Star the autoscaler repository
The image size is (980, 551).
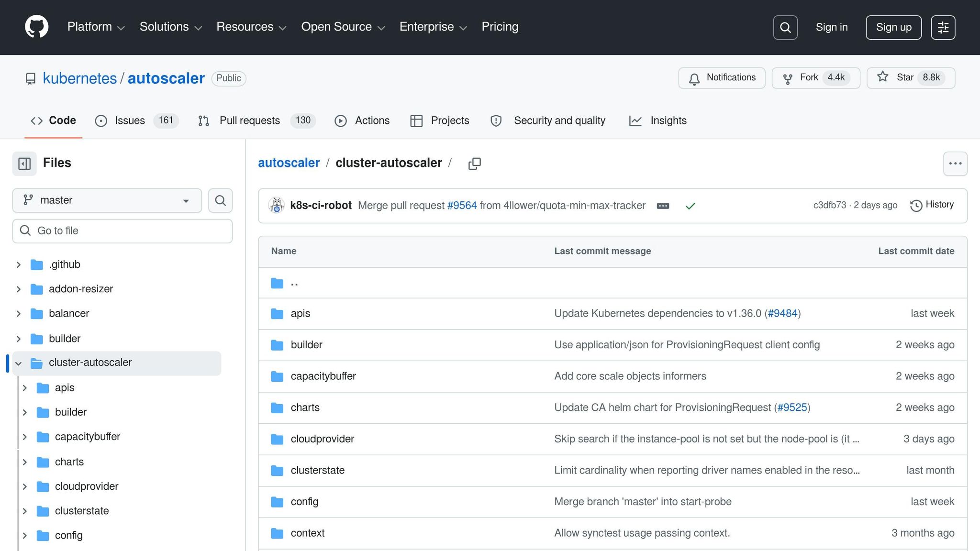(x=911, y=78)
